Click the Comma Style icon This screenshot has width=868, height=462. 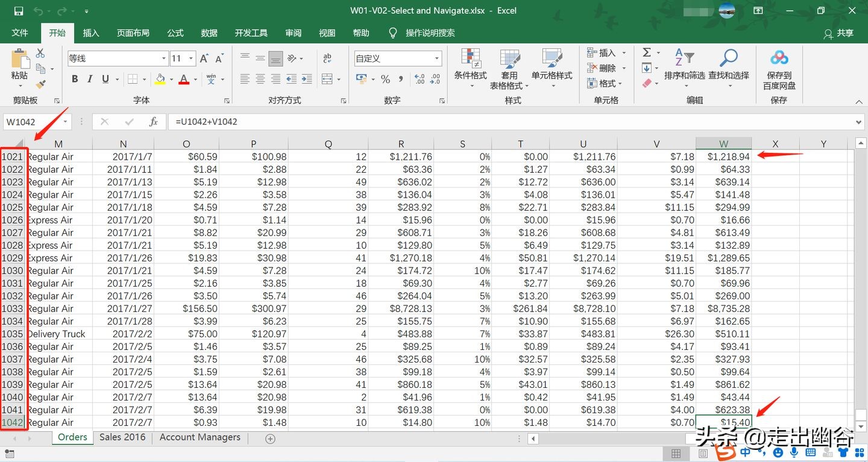tap(401, 79)
